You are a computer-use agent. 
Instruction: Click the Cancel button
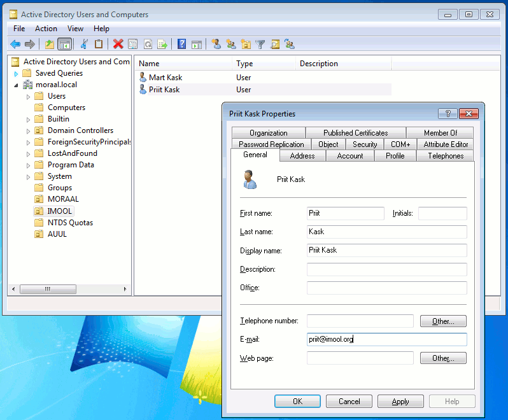click(349, 401)
